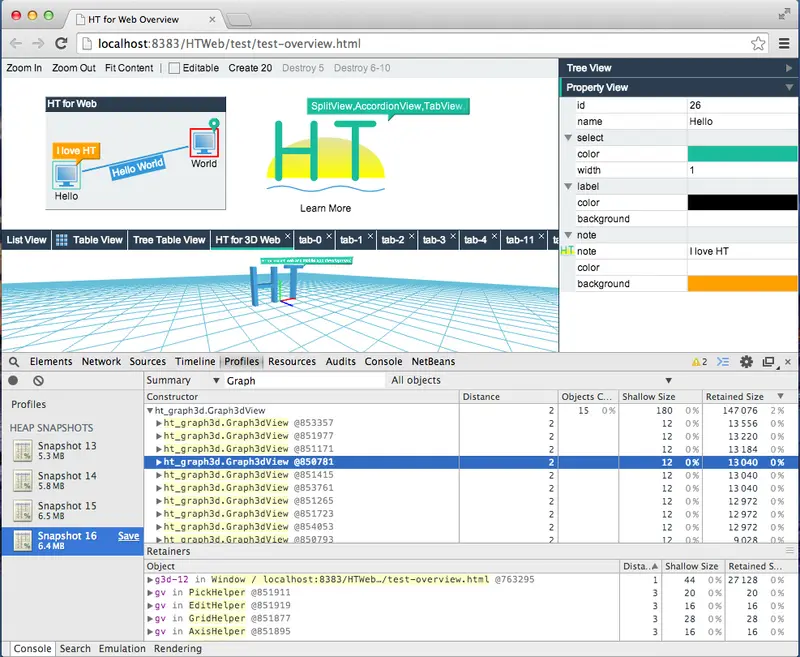Click the World computer node icon
The image size is (800, 657).
click(203, 142)
